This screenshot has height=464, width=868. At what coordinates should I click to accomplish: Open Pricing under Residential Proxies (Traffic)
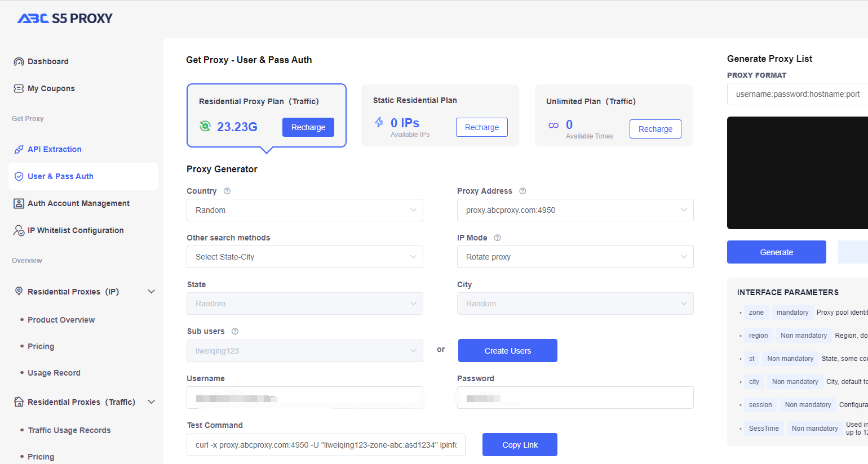coord(41,457)
